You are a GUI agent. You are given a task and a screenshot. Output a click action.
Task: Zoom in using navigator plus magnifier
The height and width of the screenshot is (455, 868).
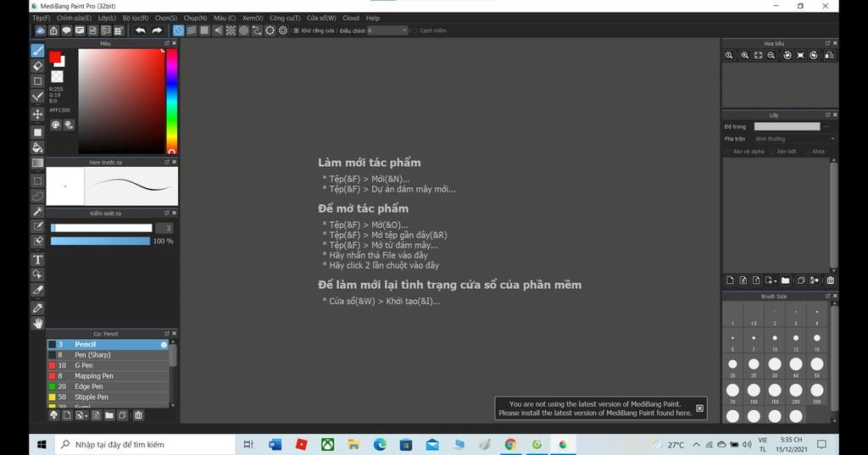pyautogui.click(x=745, y=55)
